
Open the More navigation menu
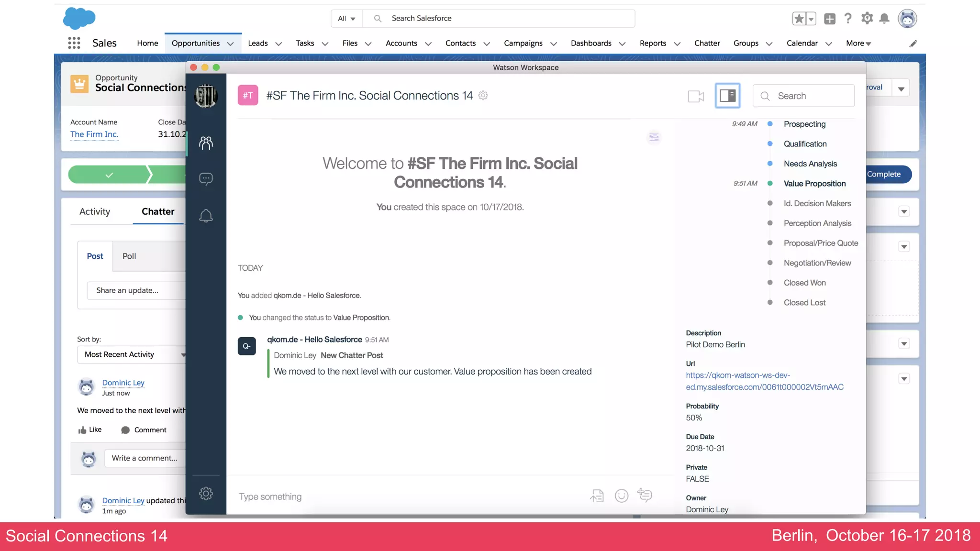(858, 43)
